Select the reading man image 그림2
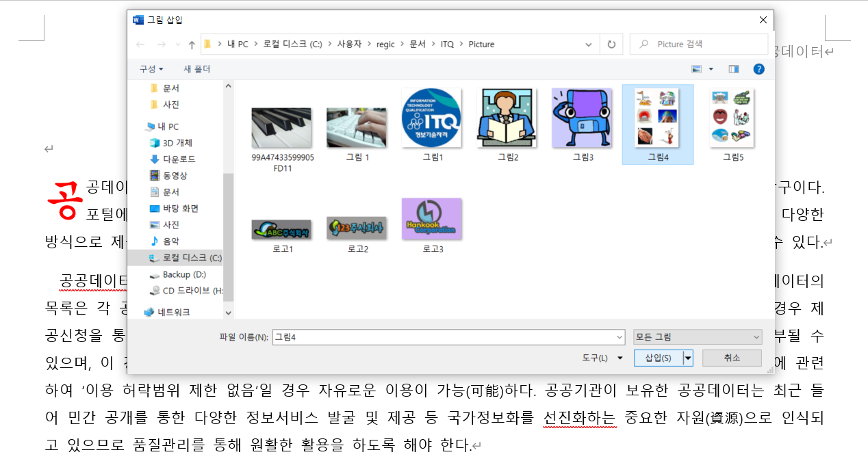The image size is (868, 461). (x=507, y=125)
